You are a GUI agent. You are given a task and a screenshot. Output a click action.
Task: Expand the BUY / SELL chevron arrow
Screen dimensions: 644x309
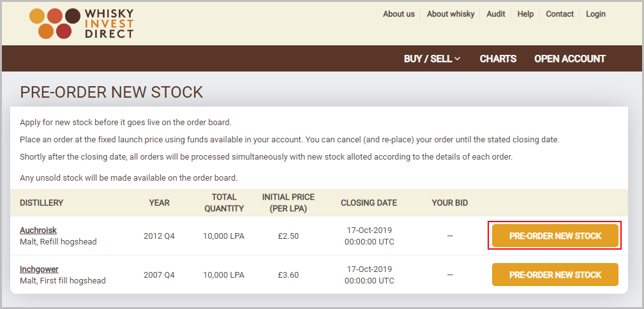[x=457, y=59]
